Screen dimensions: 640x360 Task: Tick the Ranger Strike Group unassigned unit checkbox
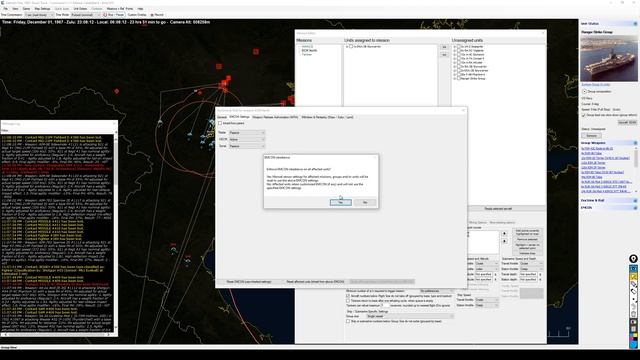(x=458, y=78)
